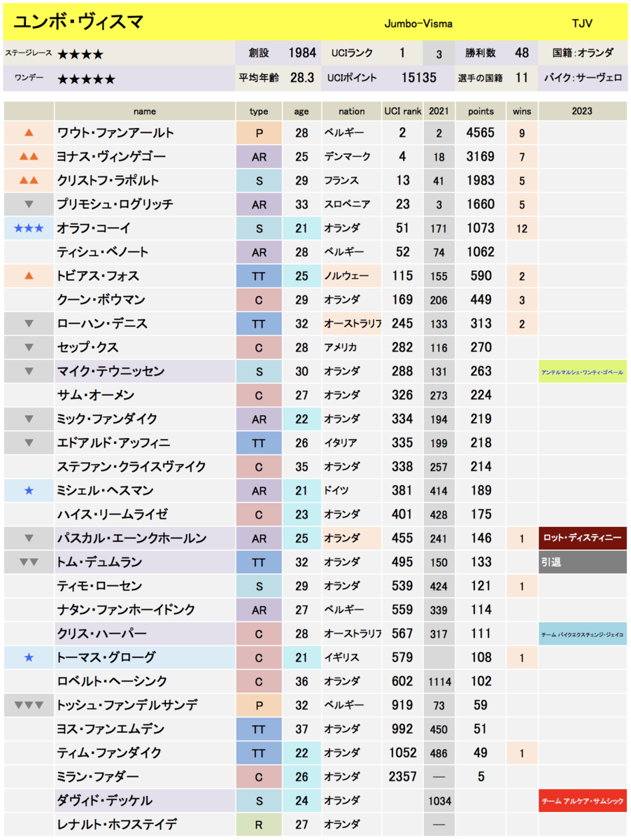Click the type column header
The width and height of the screenshot is (631, 840).
click(259, 111)
